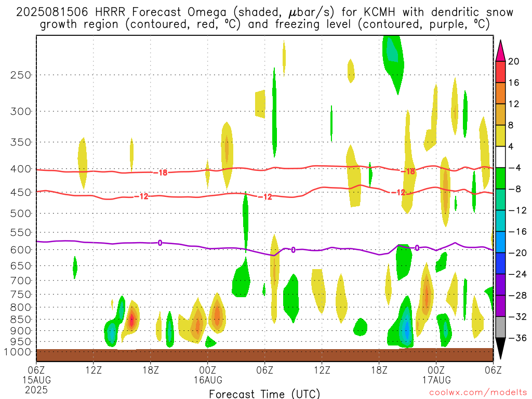Click the pink upward arrow atop the colorbar
The width and height of the screenshot is (532, 399).
[500, 51]
